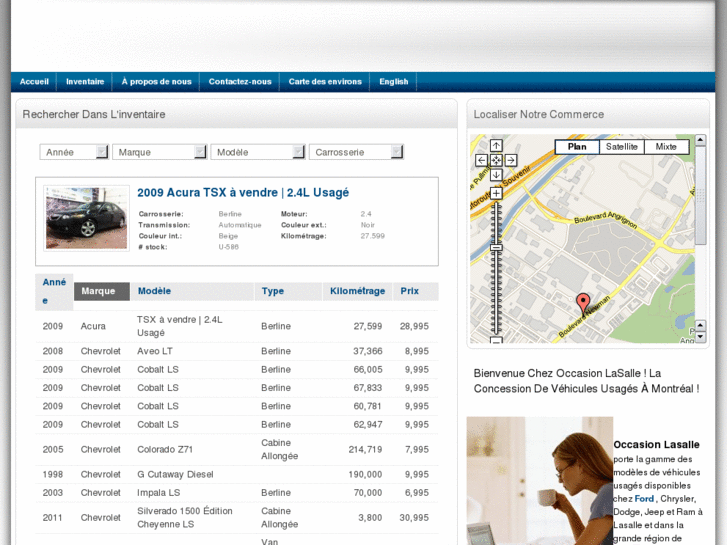Click the Cobalt LS row with 67,833 km

(236, 388)
